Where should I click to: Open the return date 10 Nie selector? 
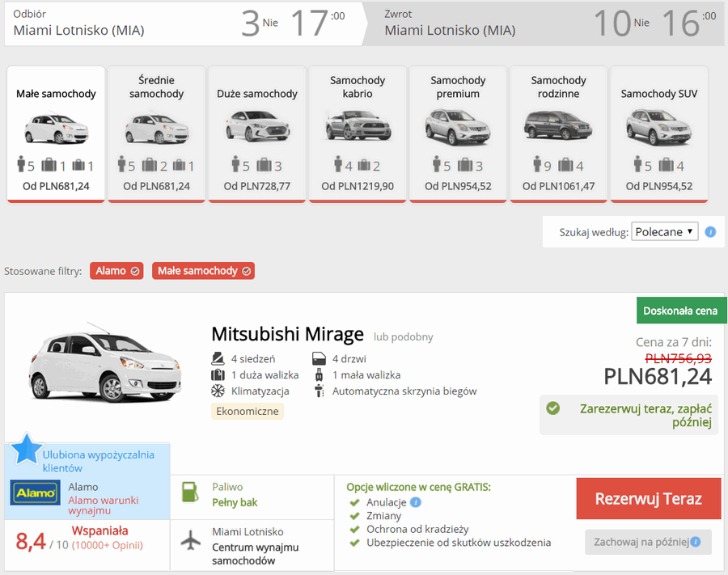(x=622, y=23)
